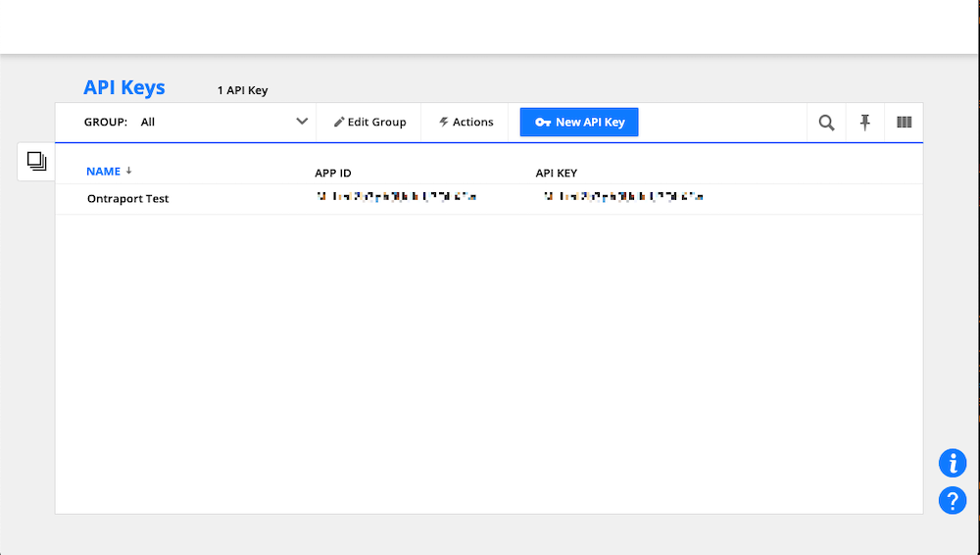The width and height of the screenshot is (980, 555).
Task: Expand the Group dropdown chevron
Action: point(302,123)
